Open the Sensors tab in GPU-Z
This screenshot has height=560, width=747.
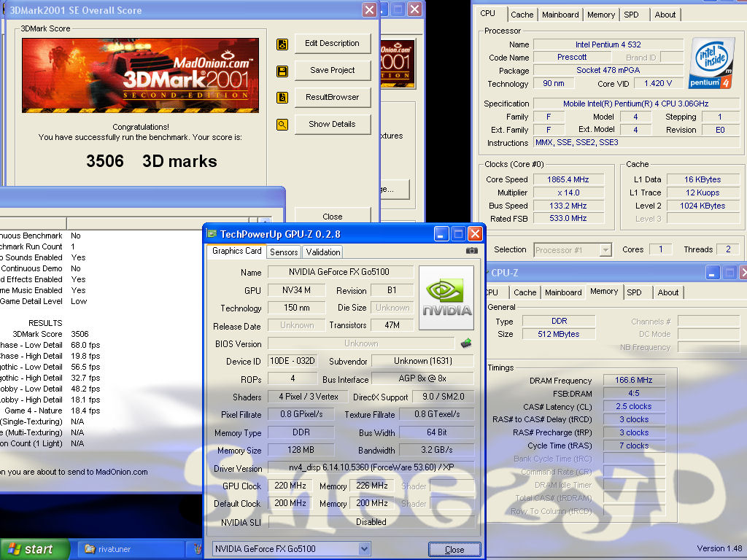pos(284,252)
